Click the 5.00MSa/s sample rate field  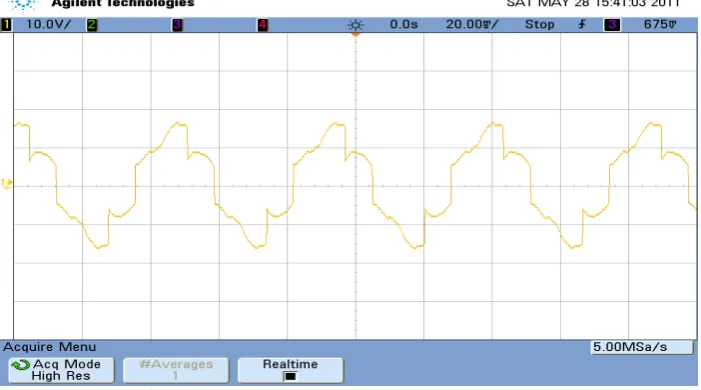click(x=642, y=347)
